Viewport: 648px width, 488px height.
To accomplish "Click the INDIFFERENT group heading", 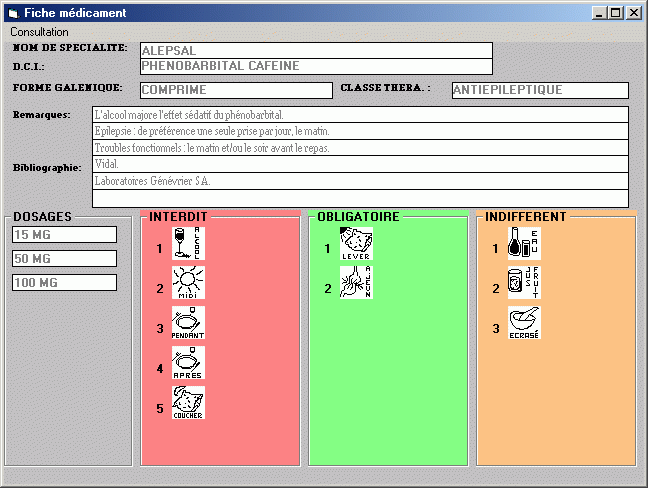I will click(526, 217).
